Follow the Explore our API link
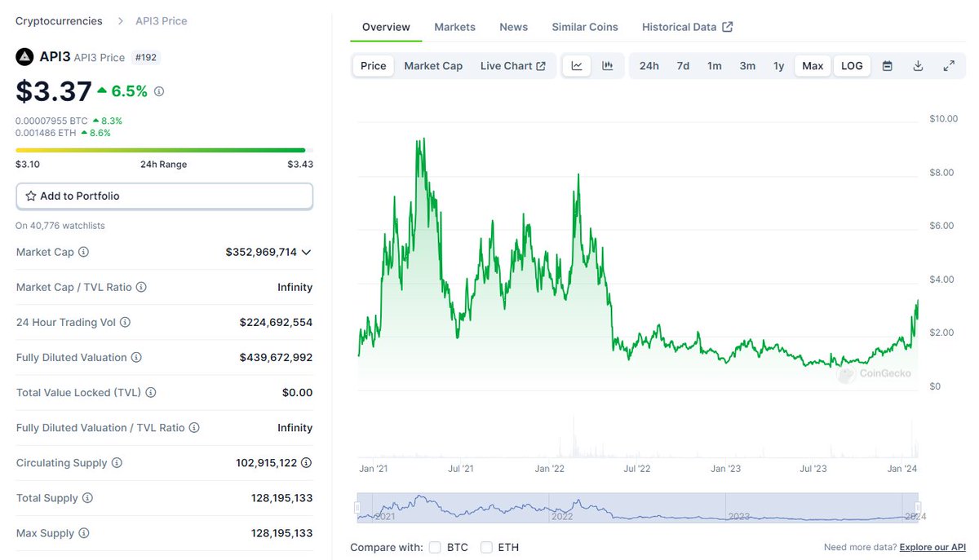Screen dimensions: 979x560 coord(932,547)
